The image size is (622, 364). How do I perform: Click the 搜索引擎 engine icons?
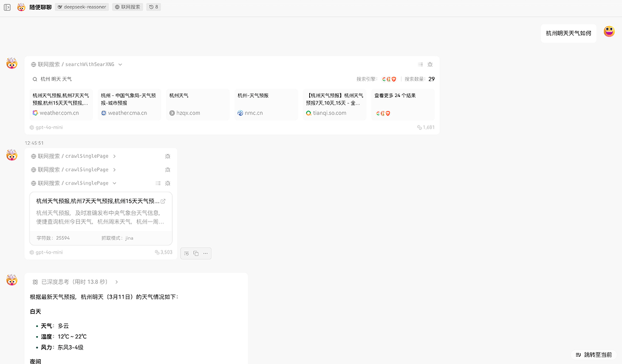click(x=389, y=79)
